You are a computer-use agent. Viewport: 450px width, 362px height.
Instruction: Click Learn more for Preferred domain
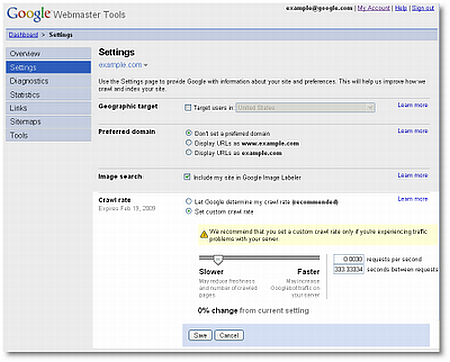click(413, 131)
